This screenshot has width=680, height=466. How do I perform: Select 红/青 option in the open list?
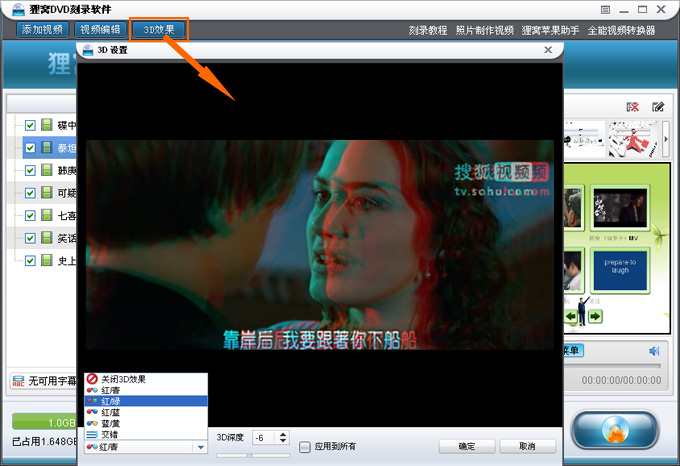click(146, 390)
